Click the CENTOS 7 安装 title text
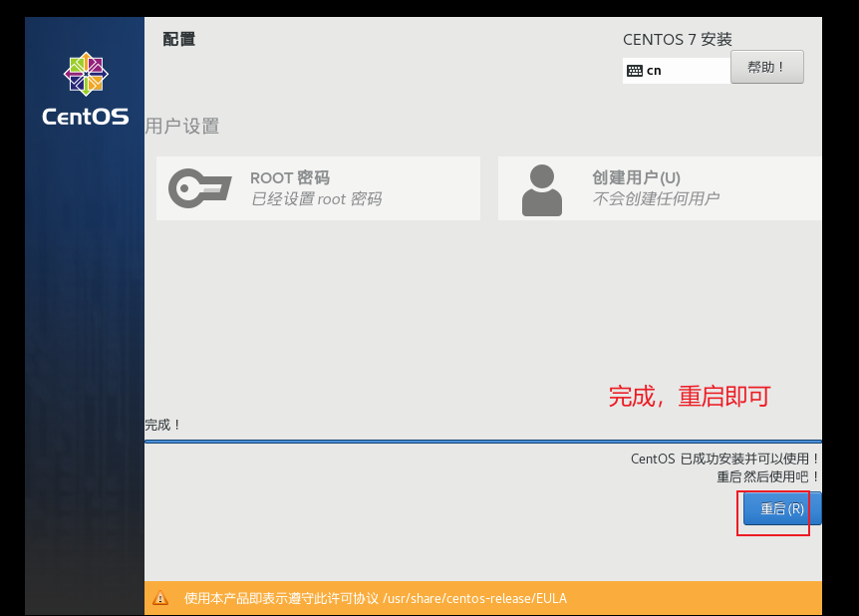 click(x=677, y=40)
